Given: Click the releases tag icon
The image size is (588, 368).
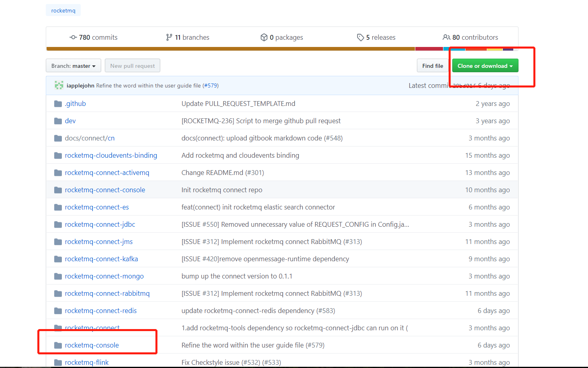Looking at the screenshot, I should tap(360, 37).
